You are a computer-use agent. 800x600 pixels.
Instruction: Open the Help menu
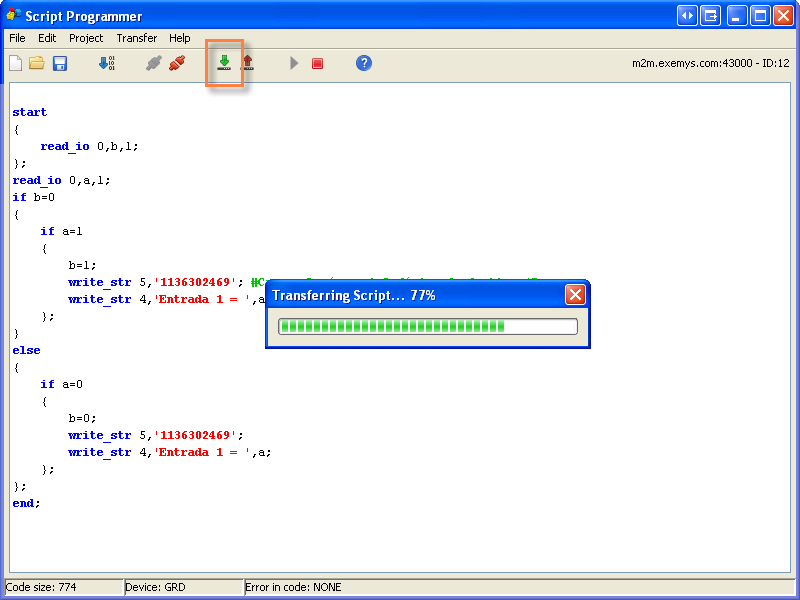[180, 38]
